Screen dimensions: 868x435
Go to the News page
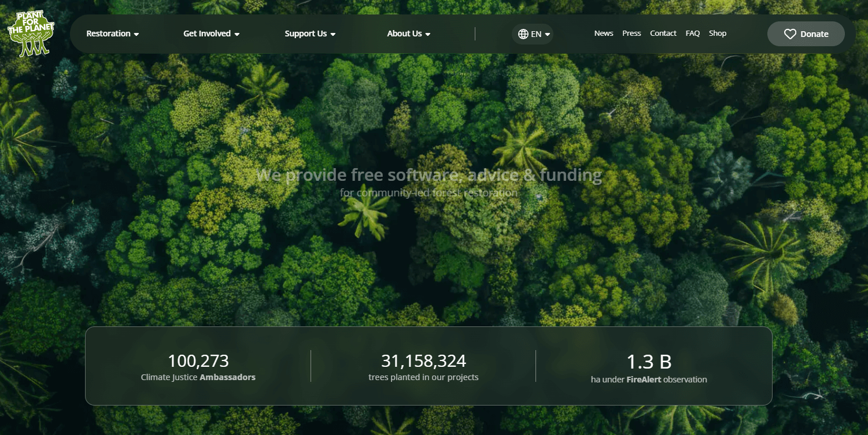(x=603, y=34)
